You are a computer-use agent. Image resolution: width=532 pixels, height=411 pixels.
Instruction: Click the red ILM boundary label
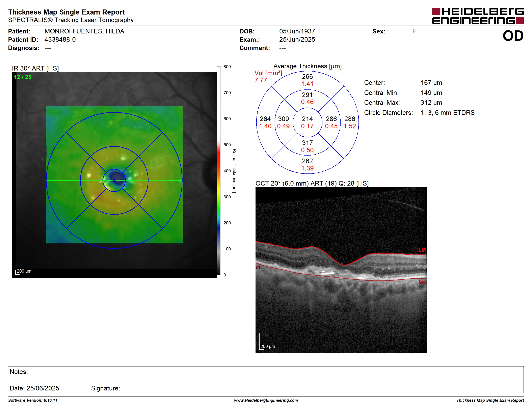click(x=421, y=250)
